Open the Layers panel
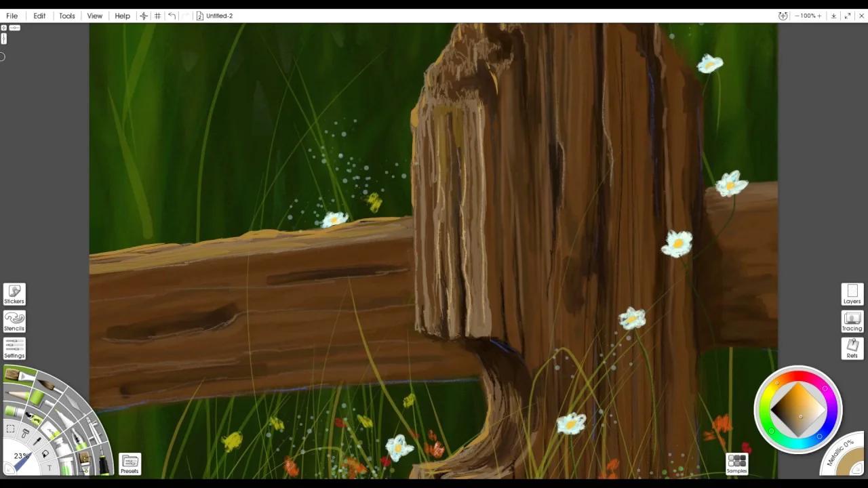The height and width of the screenshot is (488, 868). pos(852,293)
